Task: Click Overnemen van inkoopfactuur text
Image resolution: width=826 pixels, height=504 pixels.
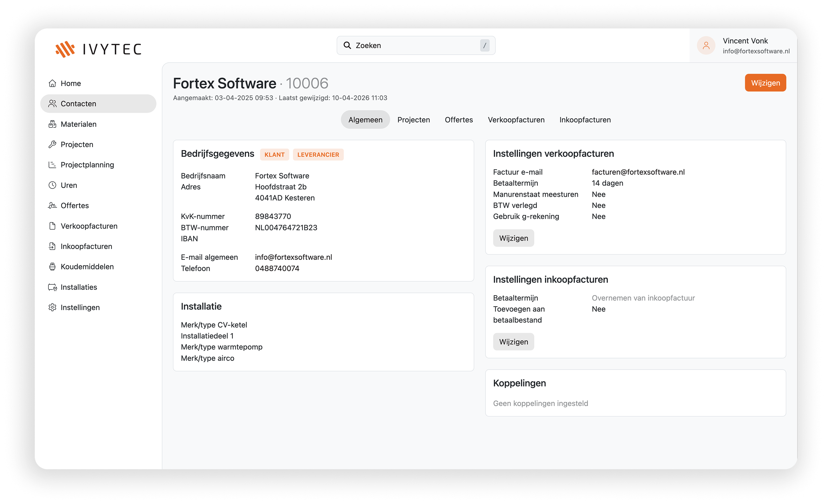Action: click(x=643, y=298)
